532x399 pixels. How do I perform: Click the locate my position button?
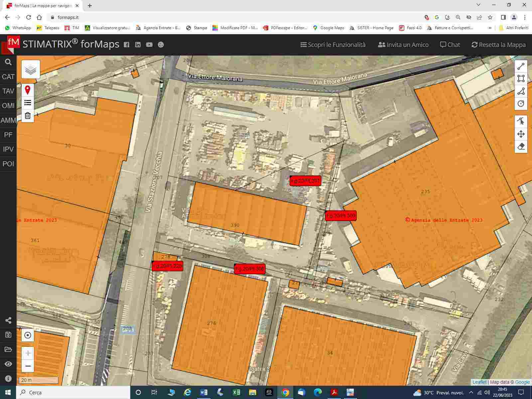point(28,335)
